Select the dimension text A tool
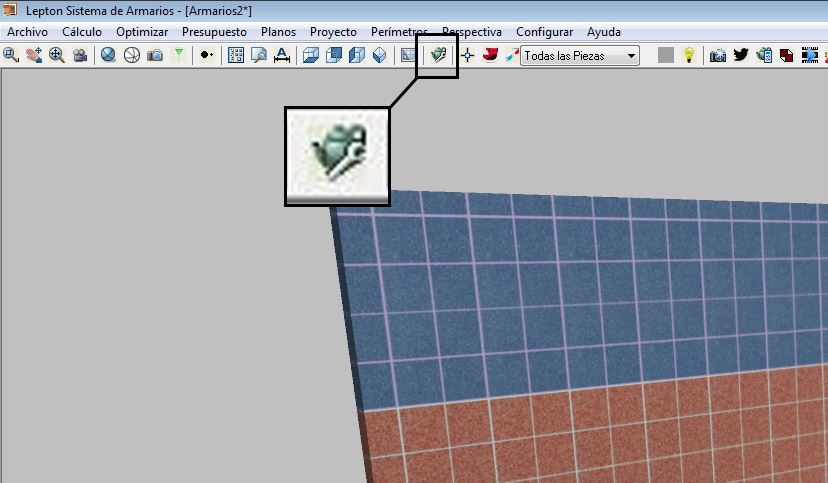 281,55
